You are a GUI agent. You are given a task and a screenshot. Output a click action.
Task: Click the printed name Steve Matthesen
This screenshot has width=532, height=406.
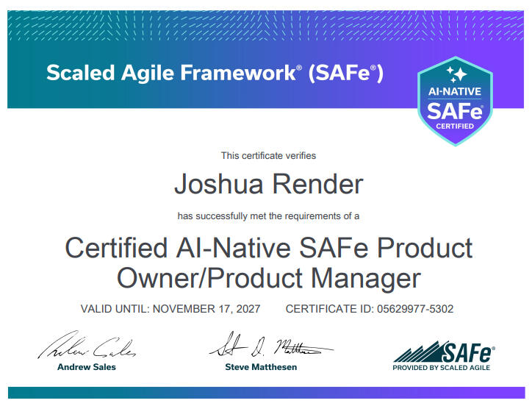[x=261, y=367]
